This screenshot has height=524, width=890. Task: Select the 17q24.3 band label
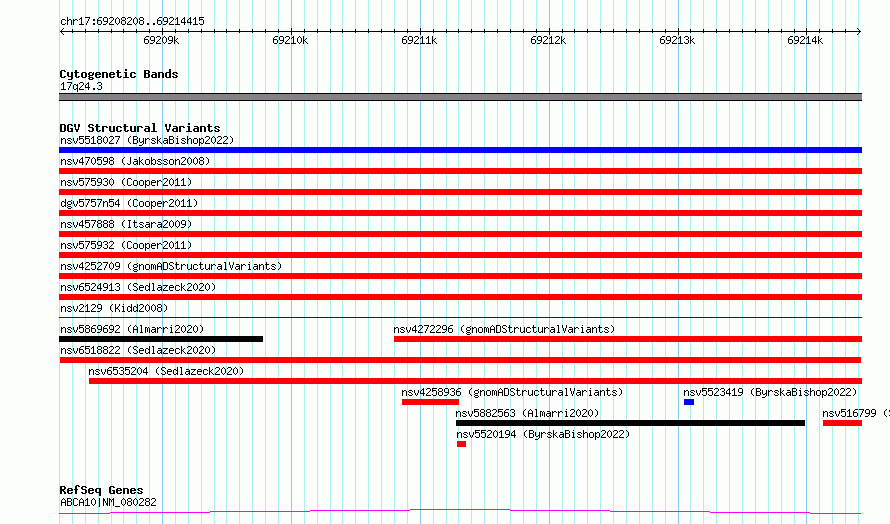81,86
